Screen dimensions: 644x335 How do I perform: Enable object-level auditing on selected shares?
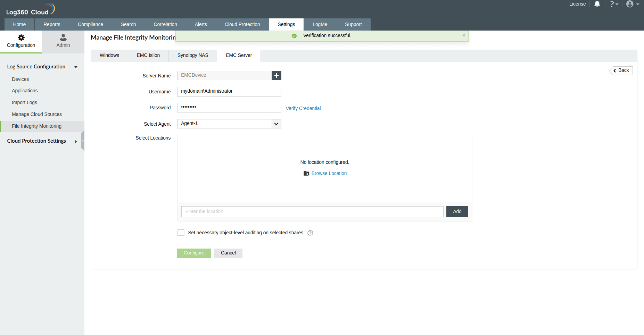pyautogui.click(x=181, y=233)
